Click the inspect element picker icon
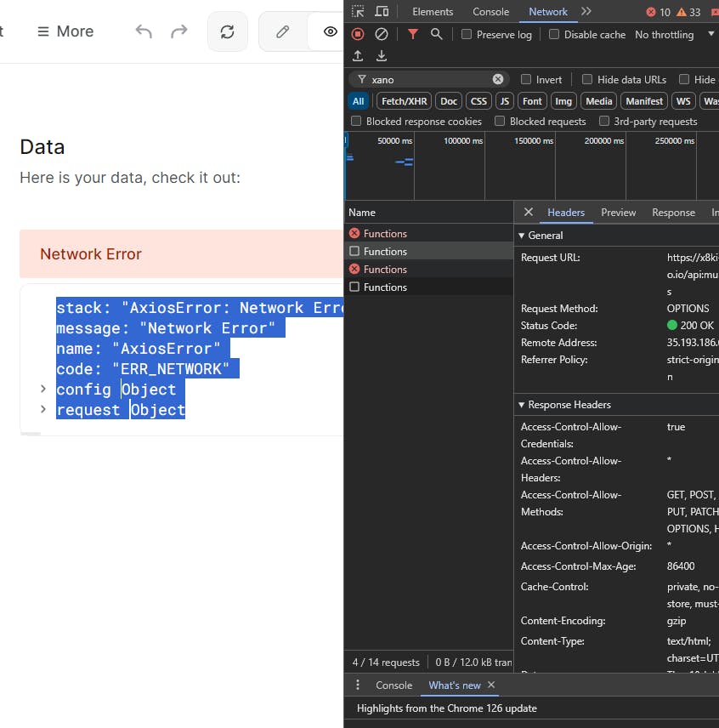The image size is (719, 728). [358, 12]
